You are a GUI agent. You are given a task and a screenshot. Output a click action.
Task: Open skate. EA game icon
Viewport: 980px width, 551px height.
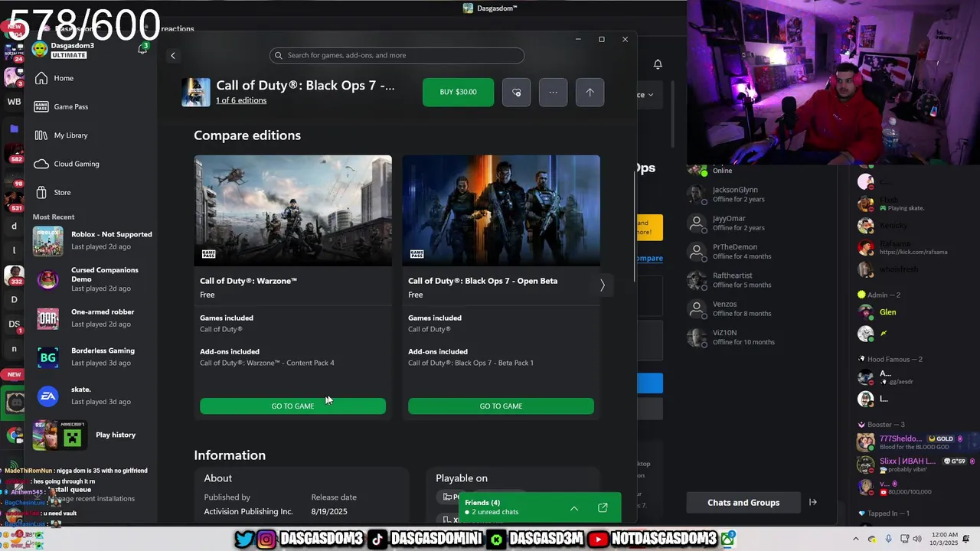(x=47, y=396)
